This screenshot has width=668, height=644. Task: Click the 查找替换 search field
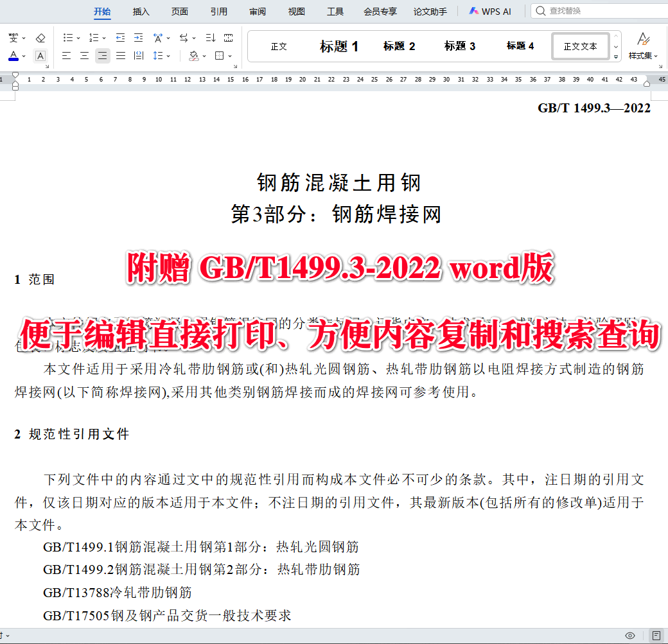tap(601, 11)
